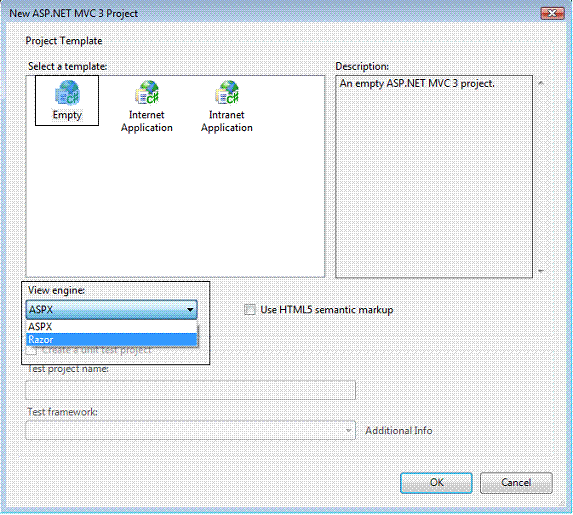Tick the Create a unit test project checkbox

[x=31, y=350]
